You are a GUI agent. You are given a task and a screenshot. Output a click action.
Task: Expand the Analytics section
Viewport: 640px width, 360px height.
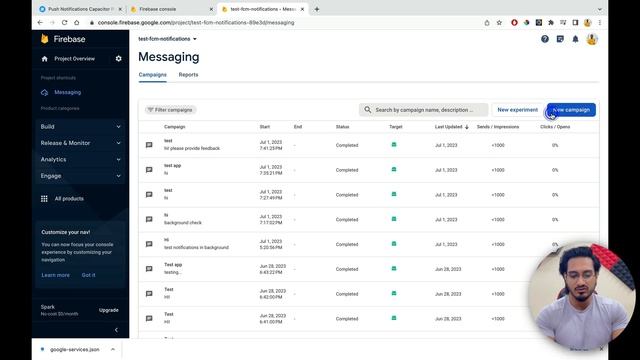[80, 160]
